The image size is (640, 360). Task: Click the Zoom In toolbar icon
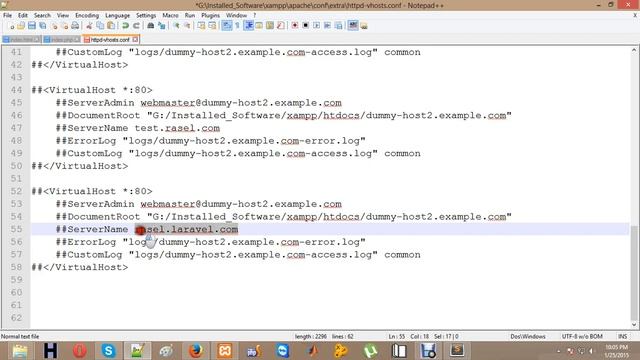[176, 26]
